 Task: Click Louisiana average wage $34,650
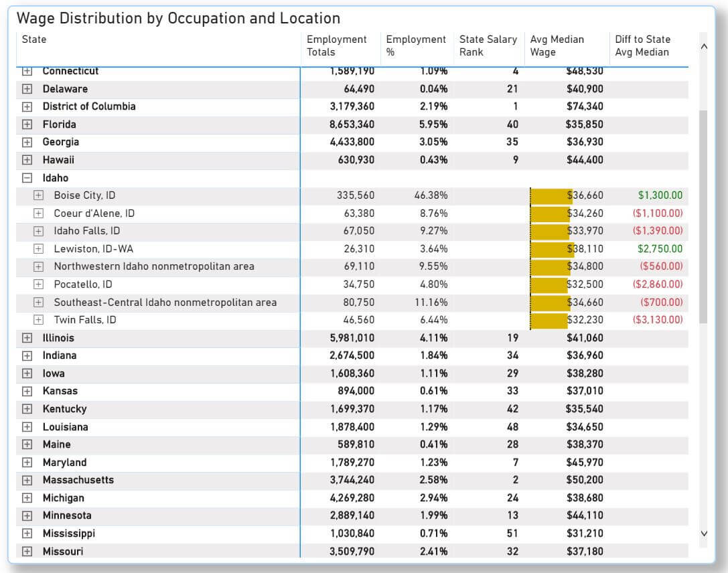[585, 427]
